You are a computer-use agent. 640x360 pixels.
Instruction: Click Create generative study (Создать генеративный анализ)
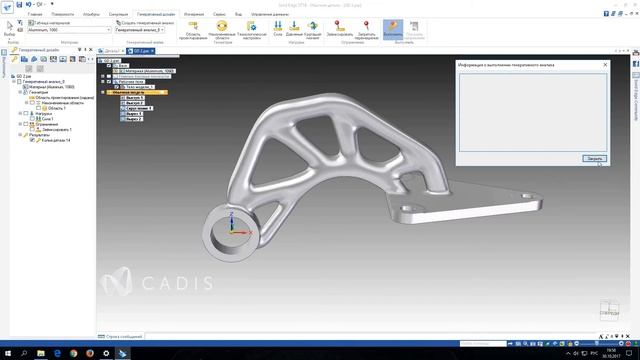(x=145, y=23)
